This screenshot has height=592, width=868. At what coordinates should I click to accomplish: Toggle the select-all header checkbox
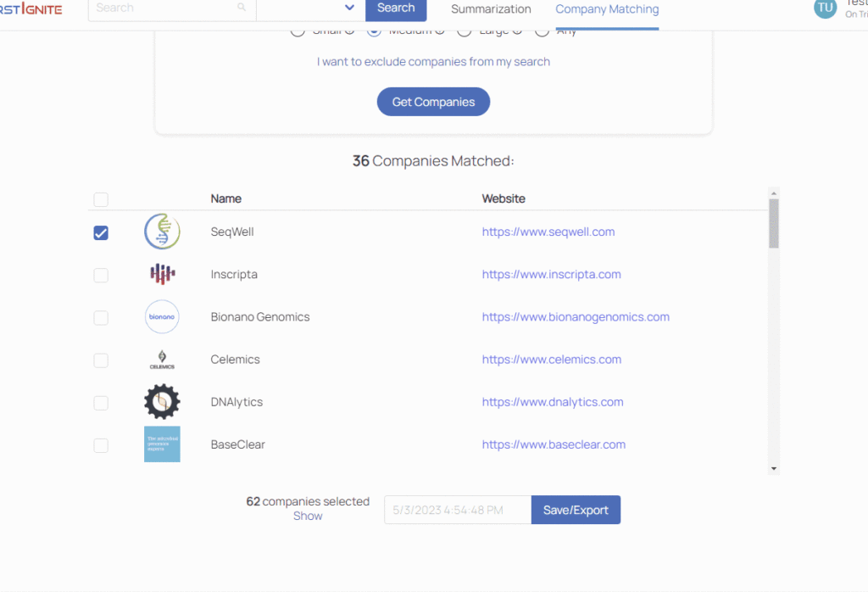point(101,199)
